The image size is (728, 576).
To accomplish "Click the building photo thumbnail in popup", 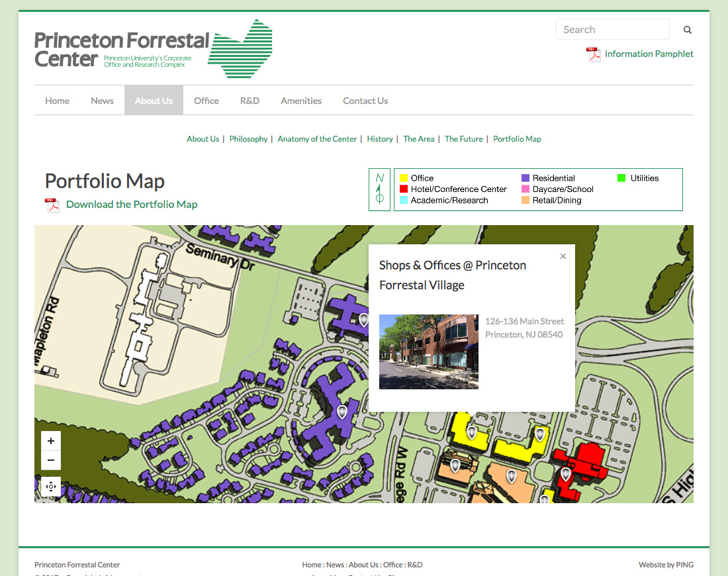I will (x=429, y=352).
